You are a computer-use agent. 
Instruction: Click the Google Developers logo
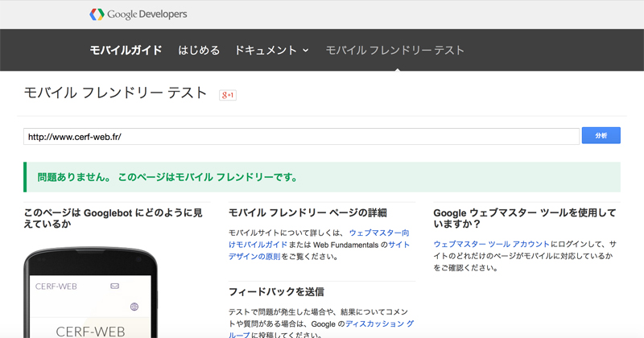pyautogui.click(x=138, y=14)
